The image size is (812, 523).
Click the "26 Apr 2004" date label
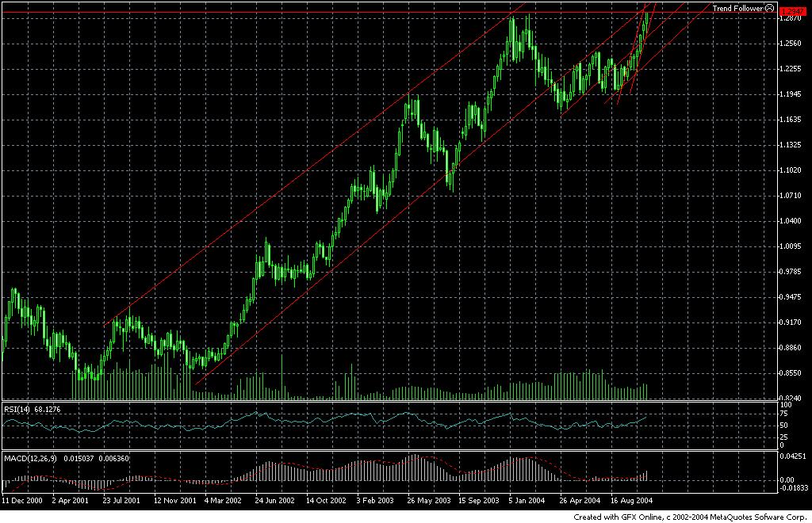580,501
